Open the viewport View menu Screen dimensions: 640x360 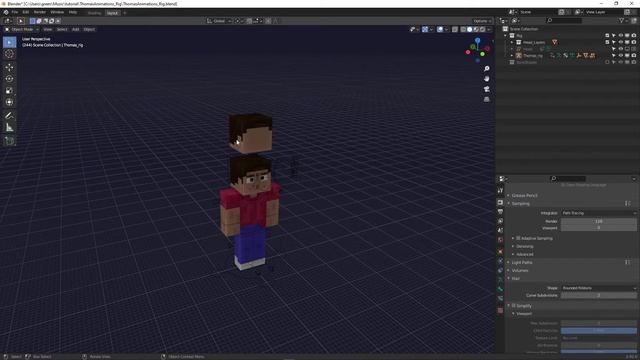click(x=48, y=29)
